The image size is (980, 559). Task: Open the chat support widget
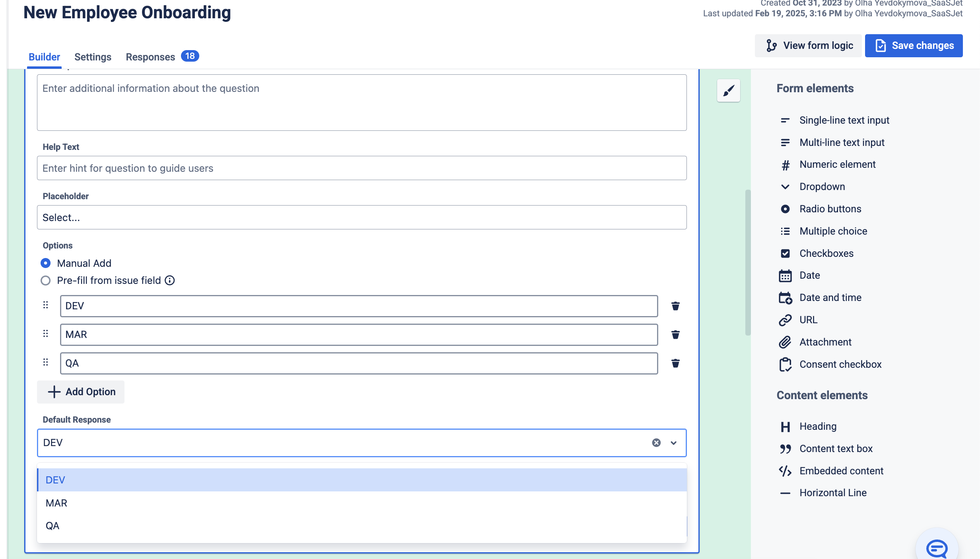click(x=937, y=549)
